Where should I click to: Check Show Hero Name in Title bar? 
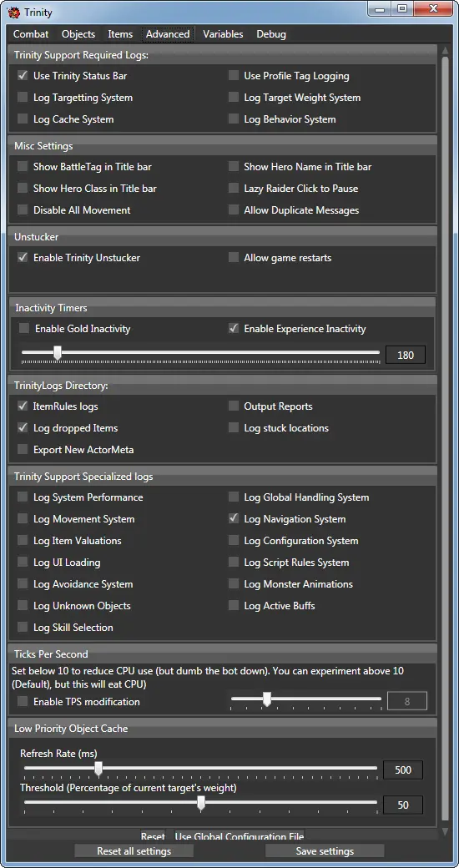click(234, 167)
